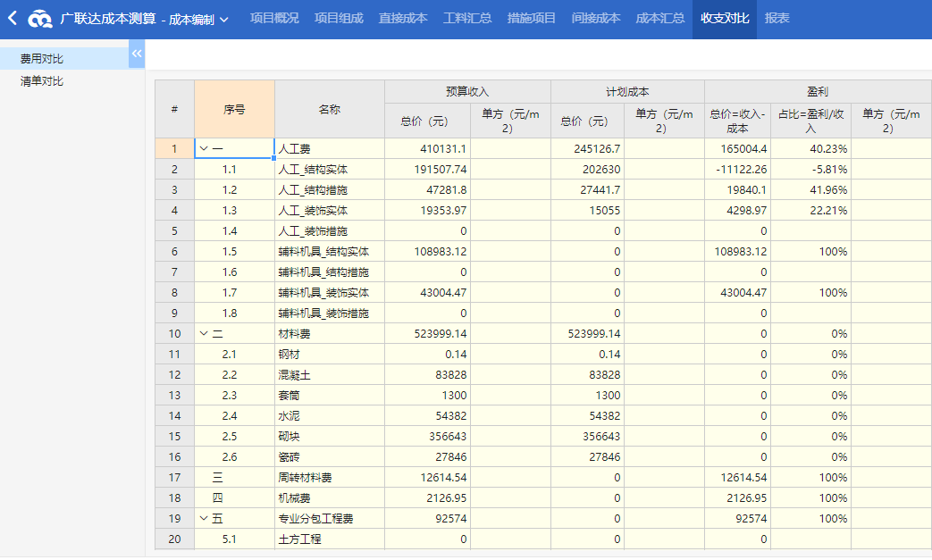This screenshot has height=560, width=932.
Task: Select 清单对比 in the sidebar
Action: click(42, 81)
